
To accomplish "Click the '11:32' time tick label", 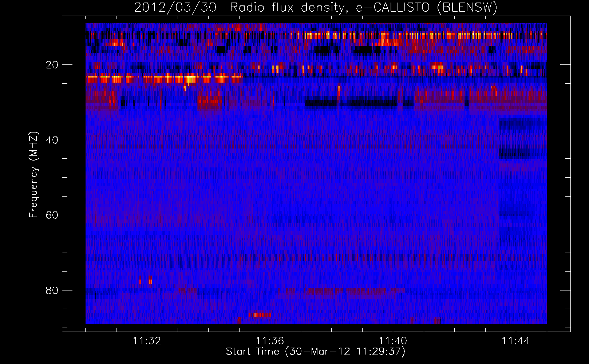I will coord(147,341).
